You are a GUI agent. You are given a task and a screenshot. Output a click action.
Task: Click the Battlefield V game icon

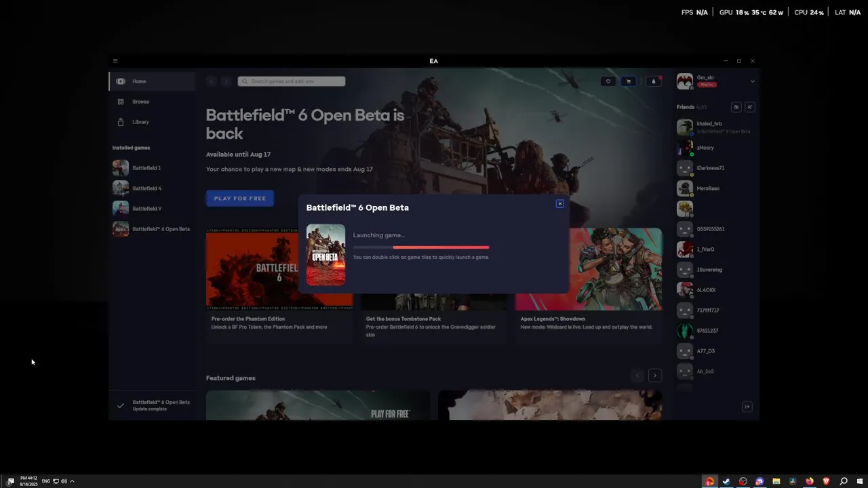121,209
